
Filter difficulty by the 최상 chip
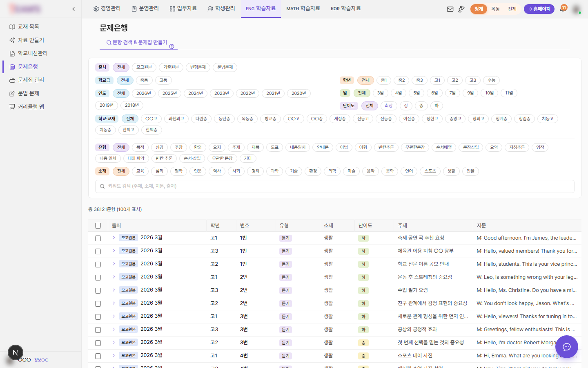(x=389, y=106)
